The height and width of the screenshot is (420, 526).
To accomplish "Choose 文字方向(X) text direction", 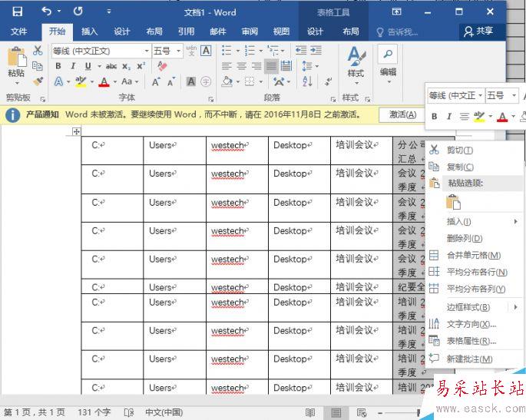I will pyautogui.click(x=475, y=324).
